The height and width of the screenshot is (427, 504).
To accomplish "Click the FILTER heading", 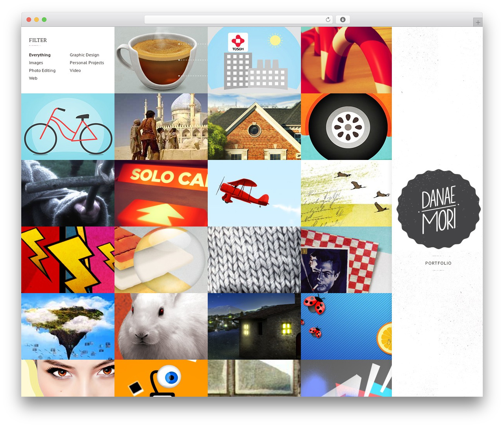I will point(38,40).
